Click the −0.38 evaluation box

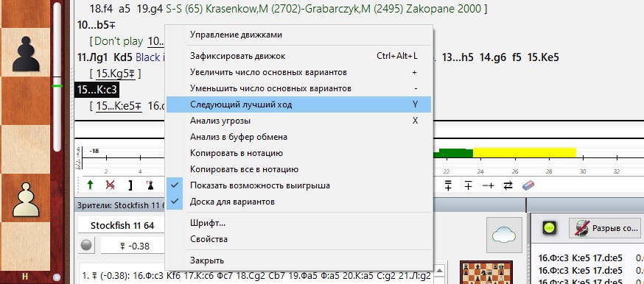point(133,246)
